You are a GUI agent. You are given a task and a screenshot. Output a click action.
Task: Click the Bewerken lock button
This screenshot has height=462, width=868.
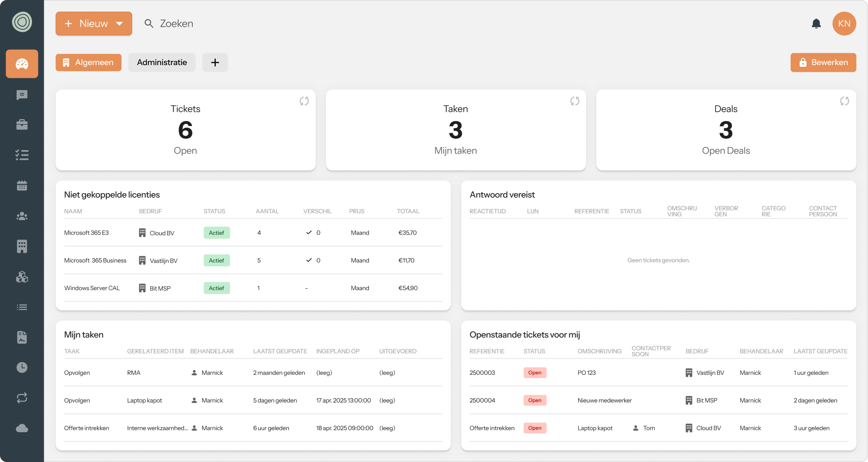coord(823,63)
